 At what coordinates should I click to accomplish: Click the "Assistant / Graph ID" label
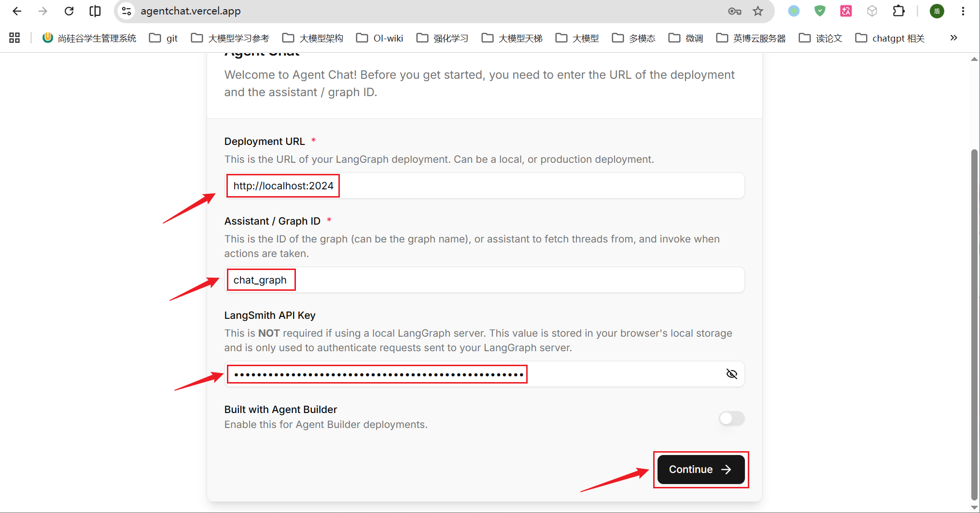[x=272, y=221]
